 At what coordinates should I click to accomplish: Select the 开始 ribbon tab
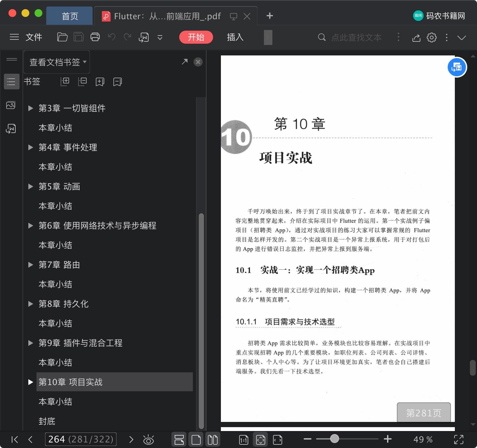coord(196,37)
